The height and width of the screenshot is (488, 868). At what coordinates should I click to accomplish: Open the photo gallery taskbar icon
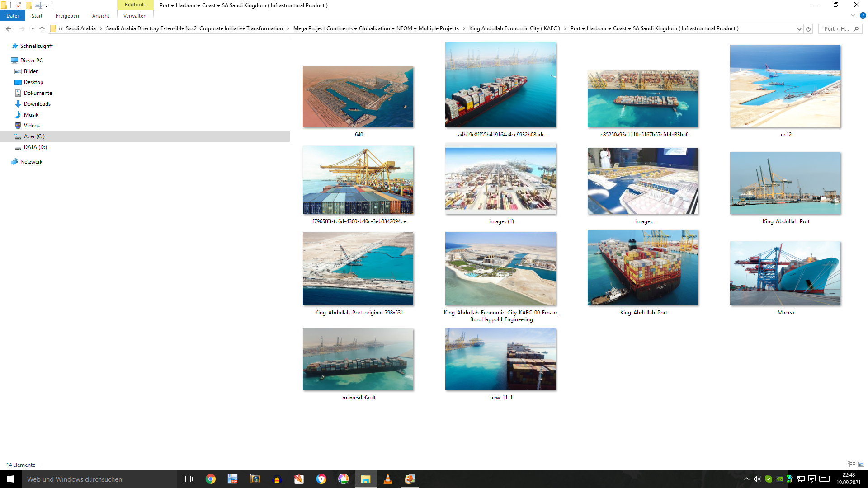[410, 479]
